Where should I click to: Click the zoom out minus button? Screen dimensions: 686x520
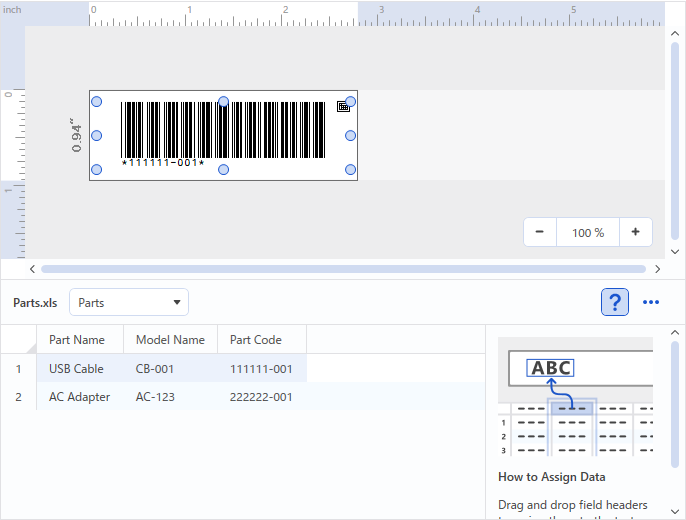[540, 232]
